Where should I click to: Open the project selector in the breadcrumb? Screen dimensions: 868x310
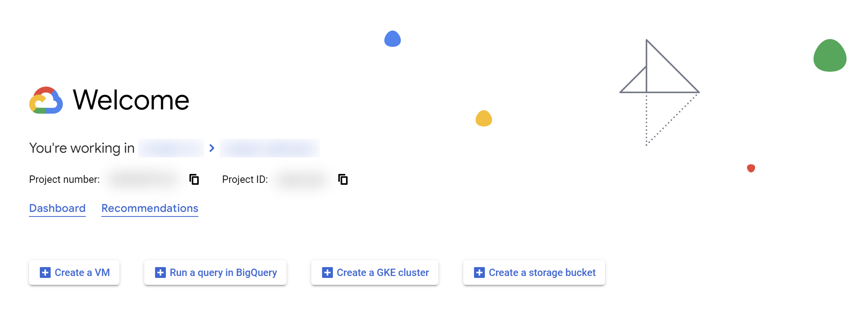[269, 148]
